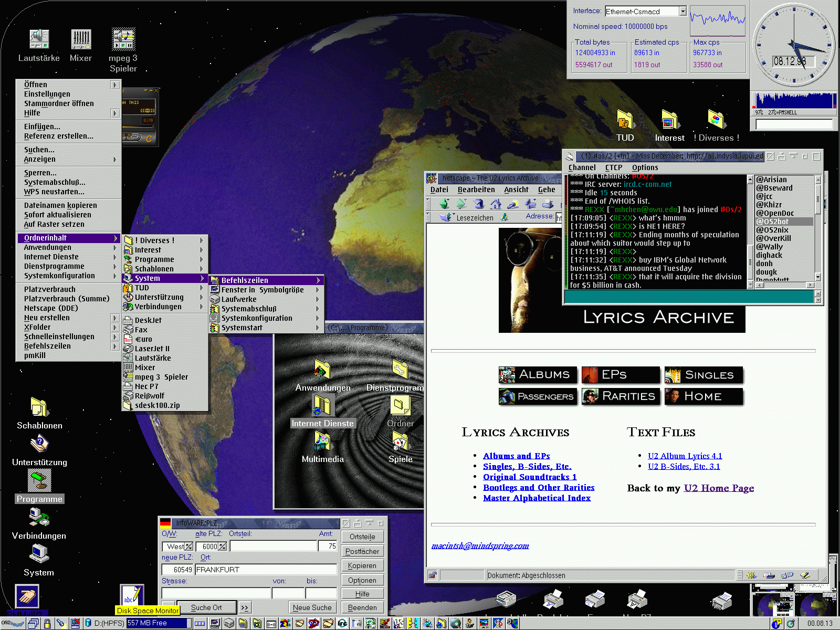
Task: Click the flashlight find icon in WarpCenter
Action: tap(61, 623)
